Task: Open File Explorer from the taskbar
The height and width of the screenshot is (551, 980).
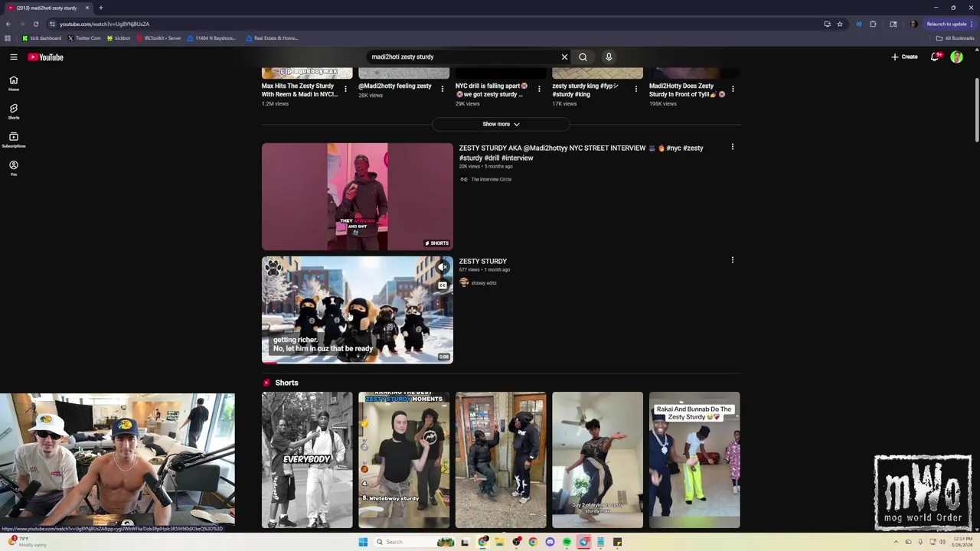Action: click(x=499, y=542)
